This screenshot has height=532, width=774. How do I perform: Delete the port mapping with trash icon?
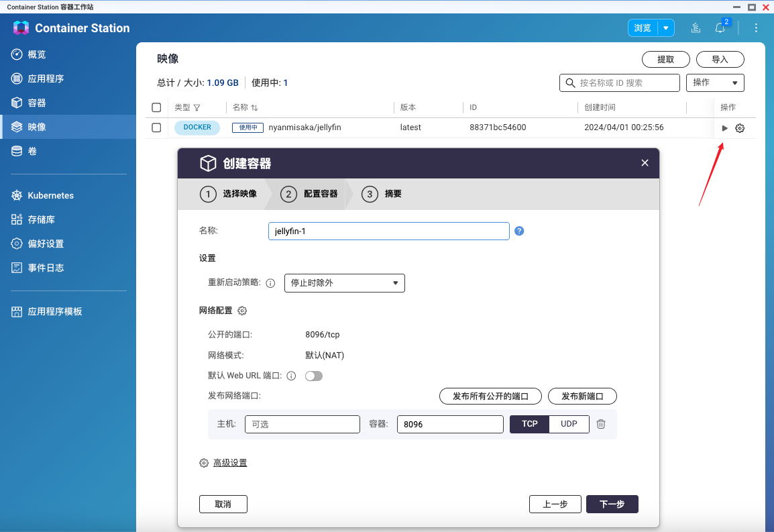coord(601,424)
